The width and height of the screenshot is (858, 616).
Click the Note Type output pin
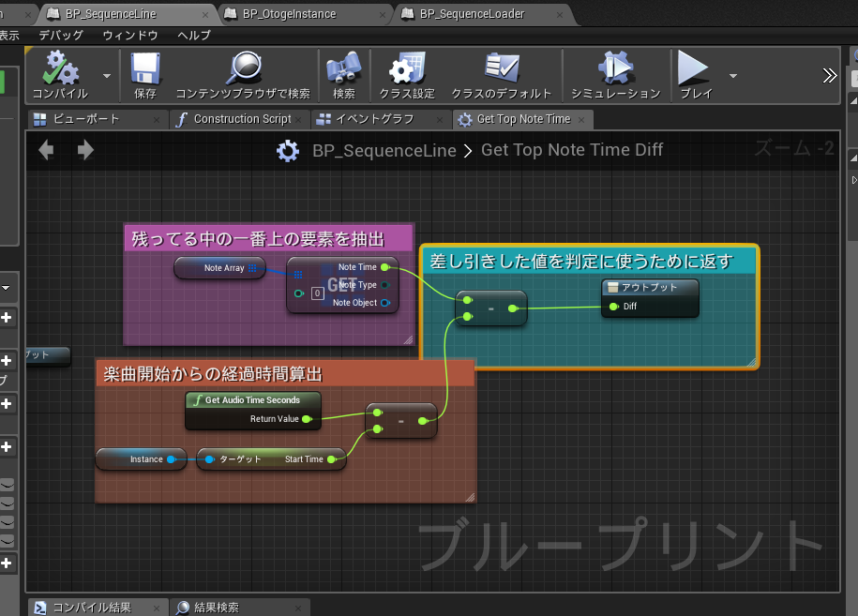pos(385,285)
